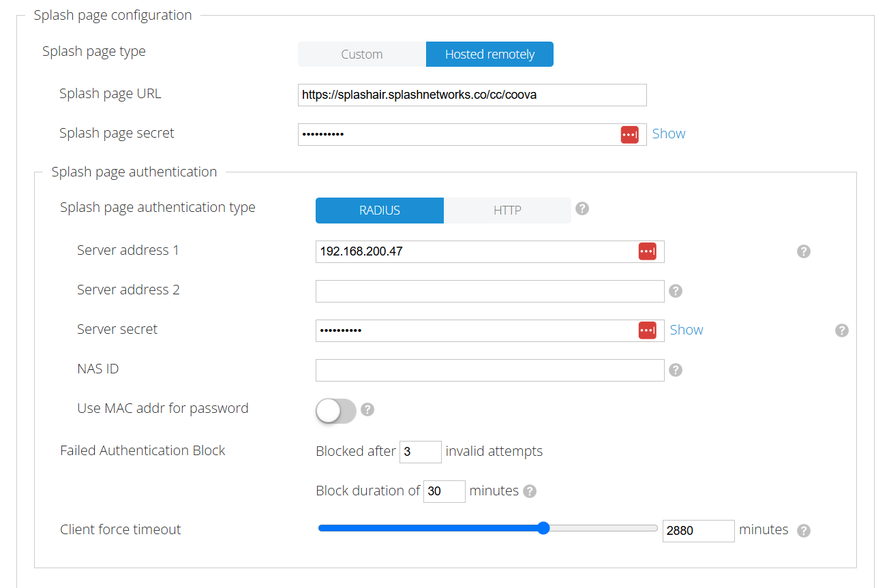Open help icon next to NAS ID
Screen dimensions: 889x588
pos(676,370)
